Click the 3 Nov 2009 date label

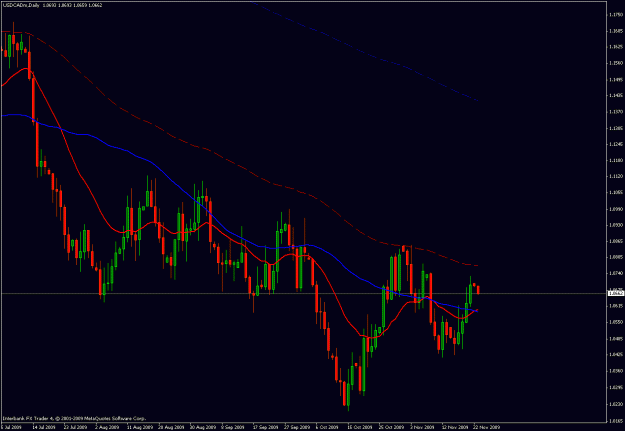(421, 427)
